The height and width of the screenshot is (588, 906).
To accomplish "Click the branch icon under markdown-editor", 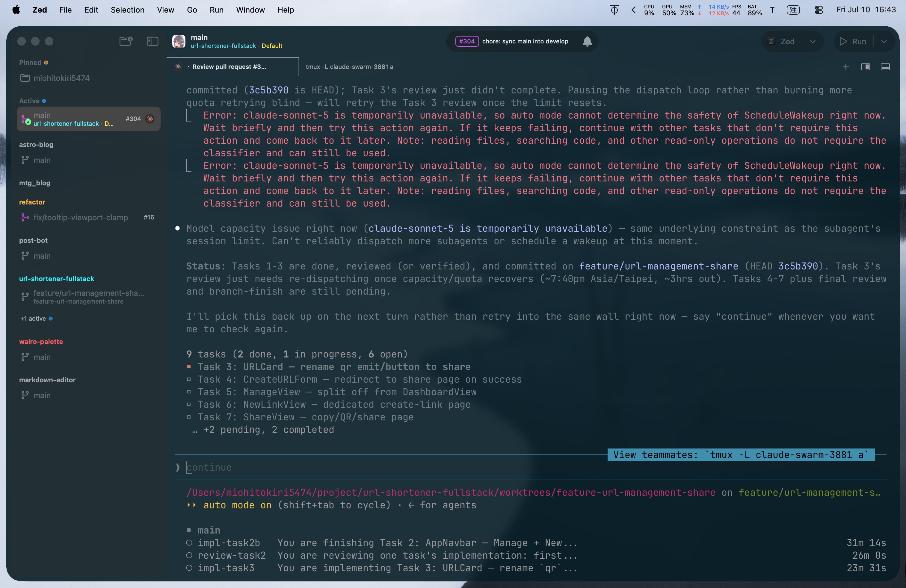I will pos(25,395).
